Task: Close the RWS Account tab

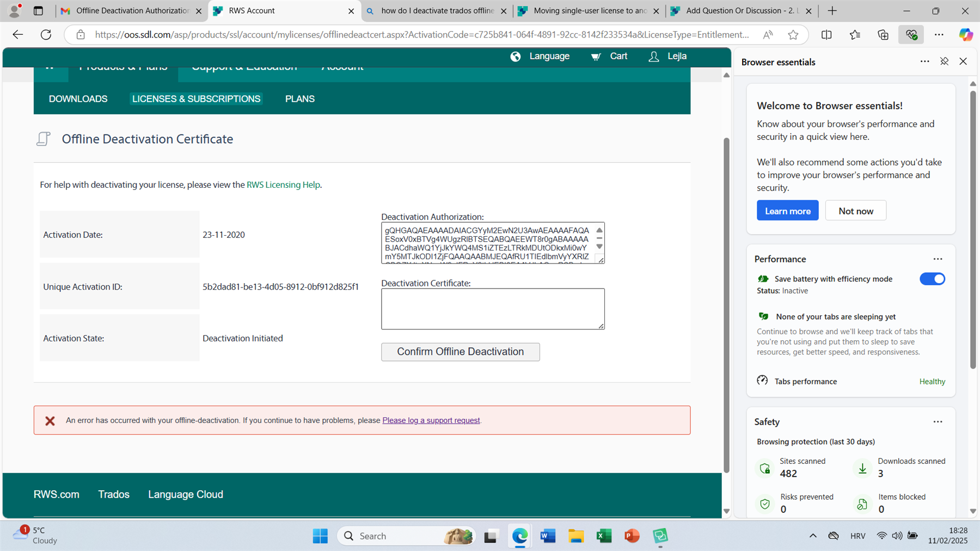Action: [351, 11]
